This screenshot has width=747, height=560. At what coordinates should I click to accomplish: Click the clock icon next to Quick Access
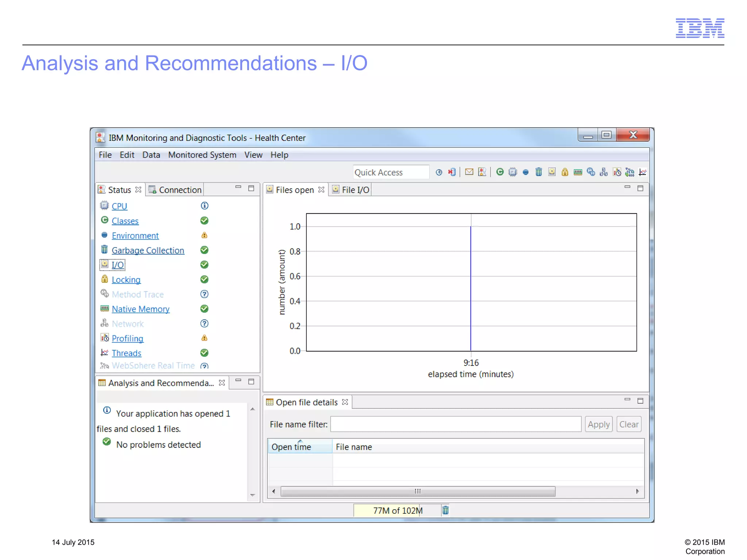click(439, 172)
